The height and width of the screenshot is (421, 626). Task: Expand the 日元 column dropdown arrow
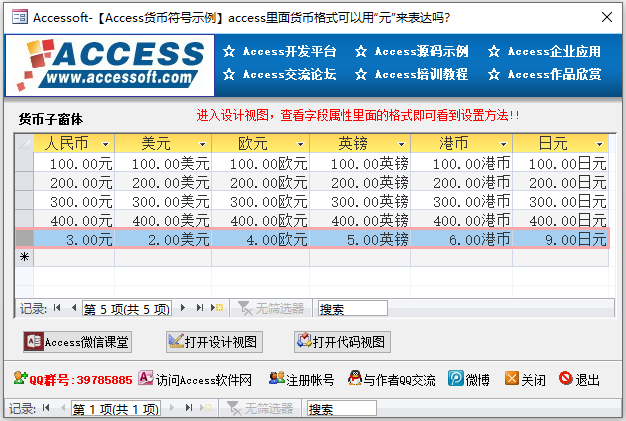coord(599,144)
